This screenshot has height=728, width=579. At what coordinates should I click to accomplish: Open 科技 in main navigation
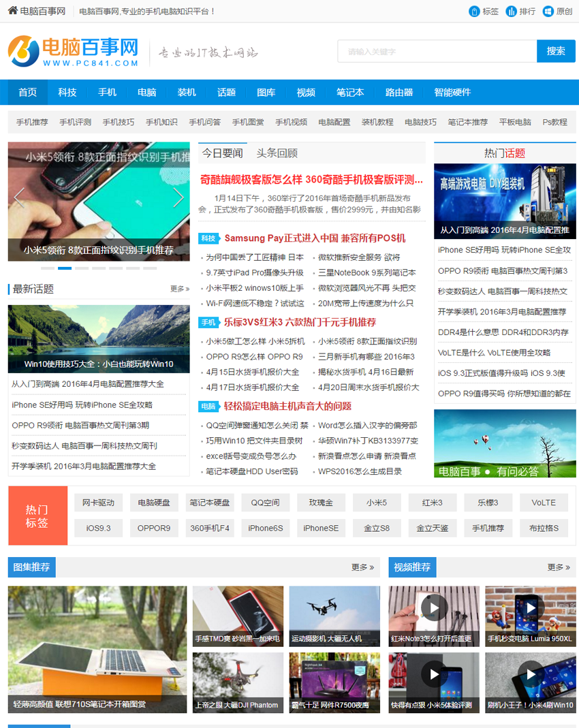[x=67, y=93]
